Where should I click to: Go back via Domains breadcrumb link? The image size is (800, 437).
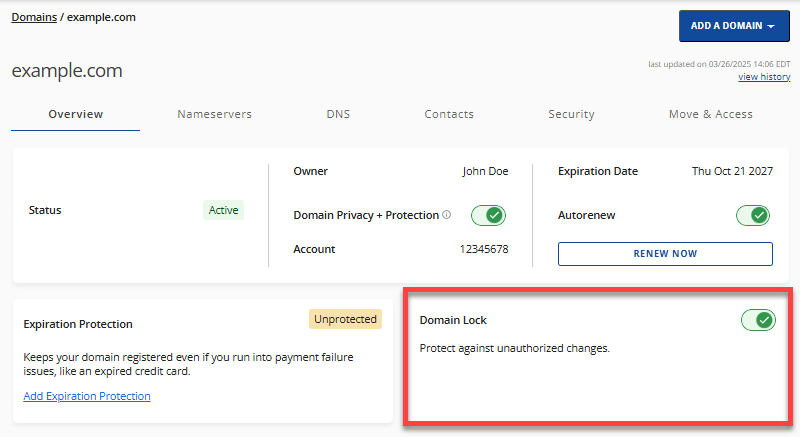pyautogui.click(x=33, y=17)
